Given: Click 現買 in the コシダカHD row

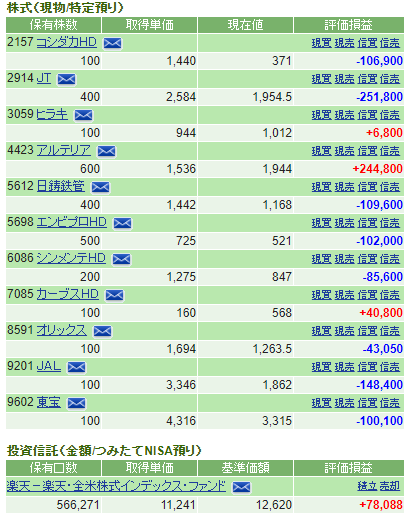Looking at the screenshot, I should coord(322,43).
